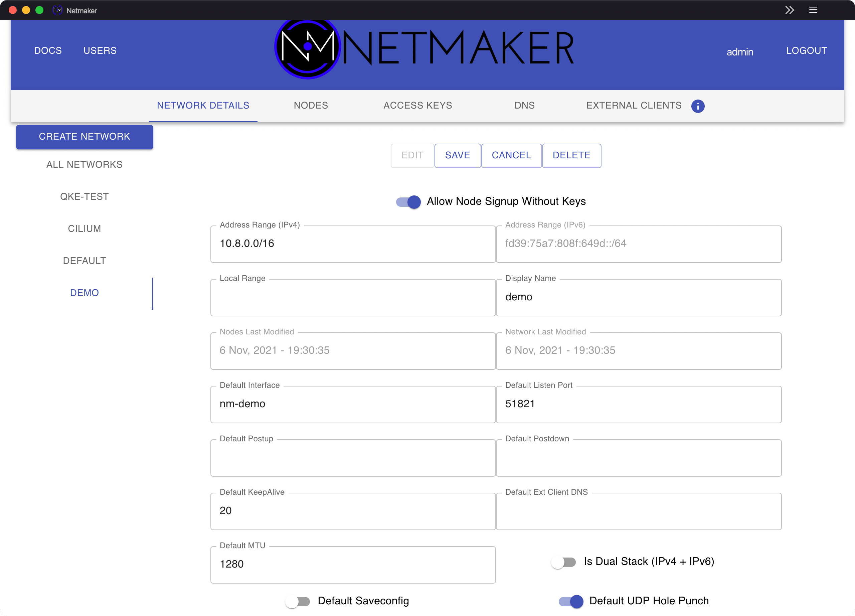The width and height of the screenshot is (855, 616).
Task: Open the ACCESS KEYS tab
Action: coord(418,106)
